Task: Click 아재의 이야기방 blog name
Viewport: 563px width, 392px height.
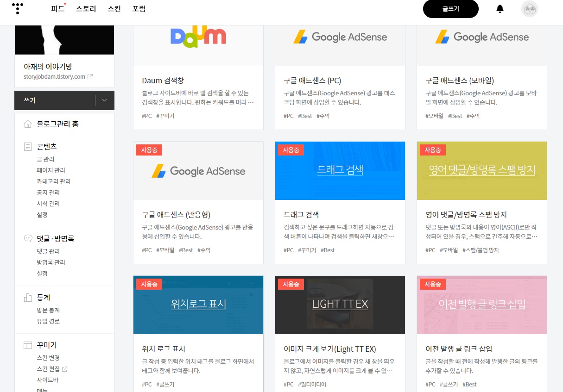Action: coord(48,67)
